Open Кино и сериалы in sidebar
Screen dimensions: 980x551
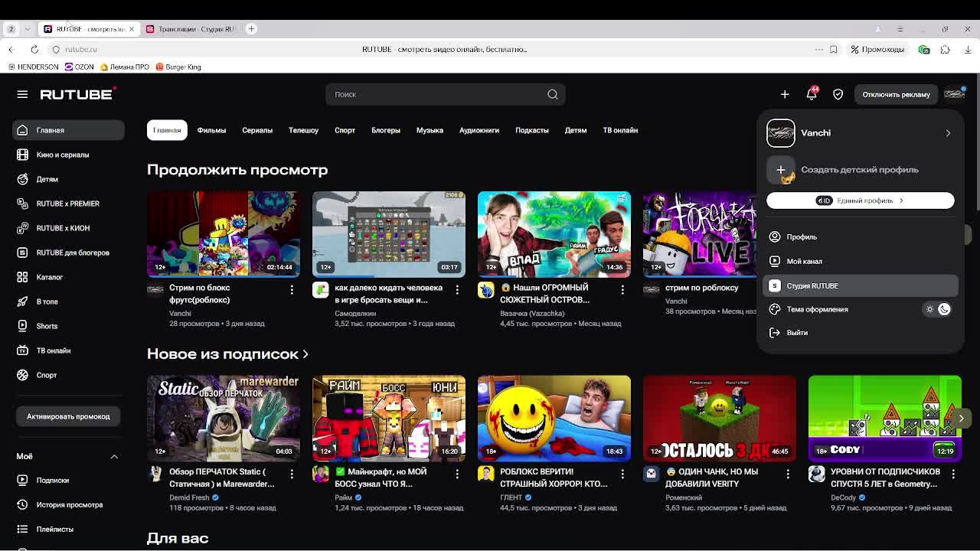[68, 155]
